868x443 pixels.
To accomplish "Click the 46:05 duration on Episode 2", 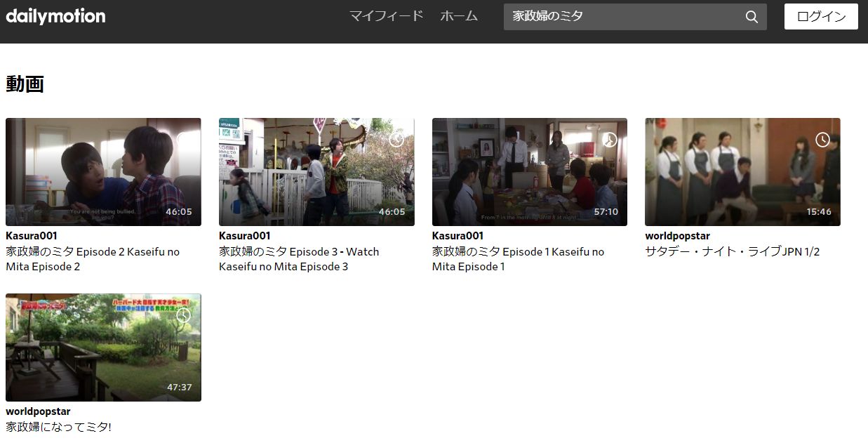I will tap(179, 212).
